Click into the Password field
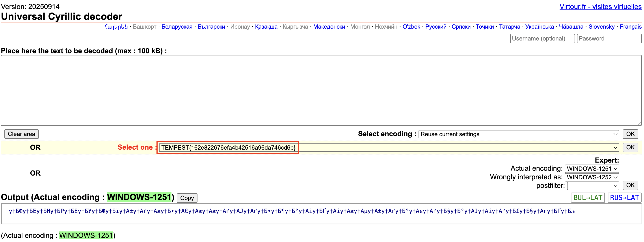644x242 pixels. pos(609,39)
